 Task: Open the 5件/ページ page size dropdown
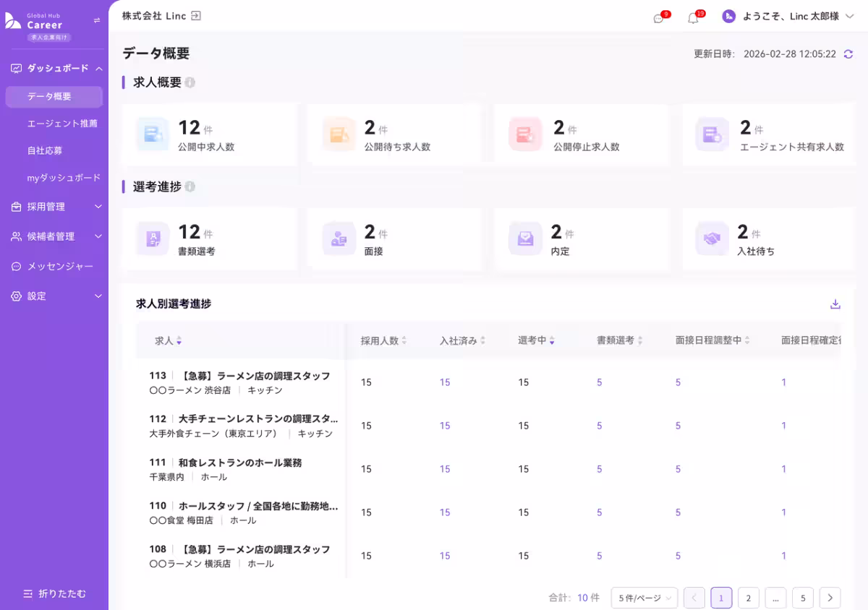(x=644, y=598)
